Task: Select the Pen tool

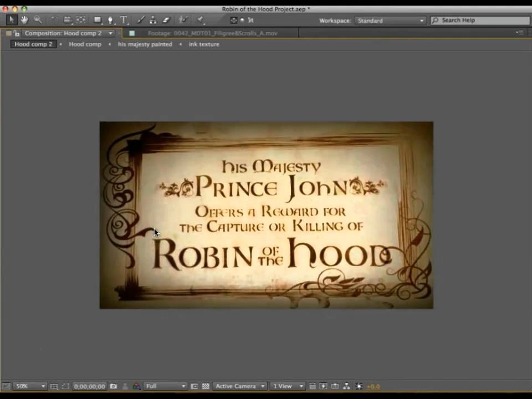Action: click(x=111, y=21)
